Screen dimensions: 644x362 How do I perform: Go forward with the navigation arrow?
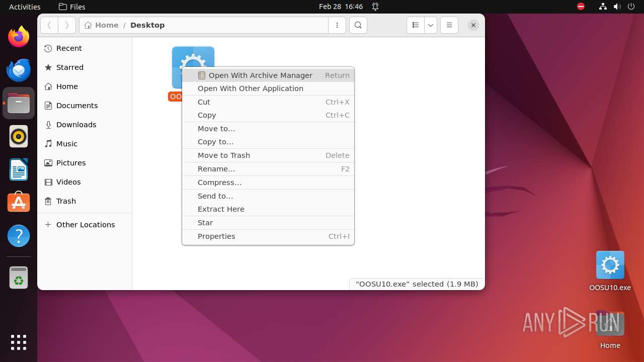click(67, 25)
